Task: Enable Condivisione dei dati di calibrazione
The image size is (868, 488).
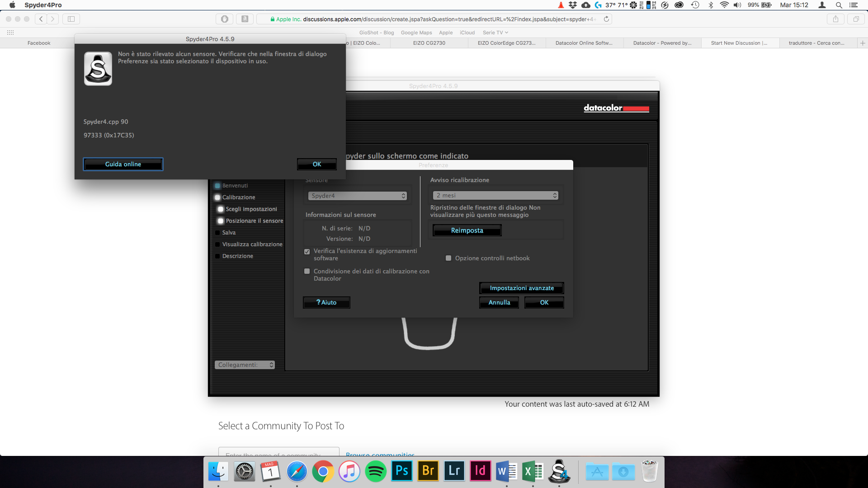Action: coord(307,271)
